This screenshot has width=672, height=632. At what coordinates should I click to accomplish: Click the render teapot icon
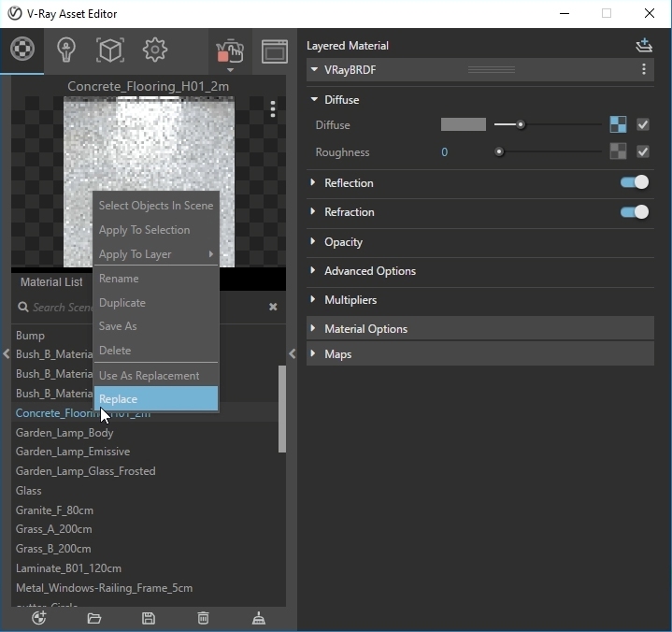click(229, 50)
